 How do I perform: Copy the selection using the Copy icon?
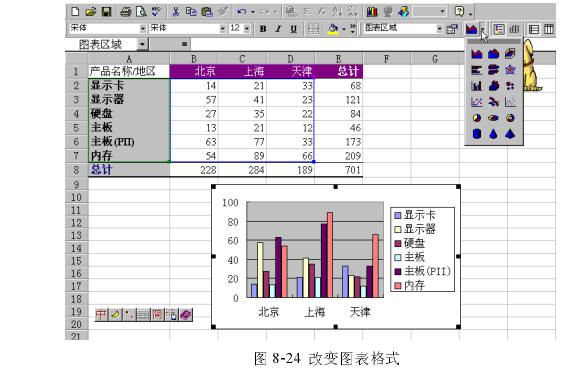191,12
